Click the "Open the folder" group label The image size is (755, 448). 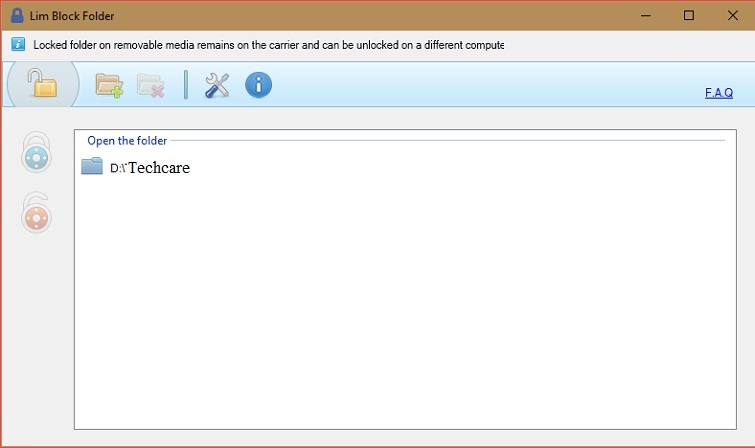click(127, 141)
